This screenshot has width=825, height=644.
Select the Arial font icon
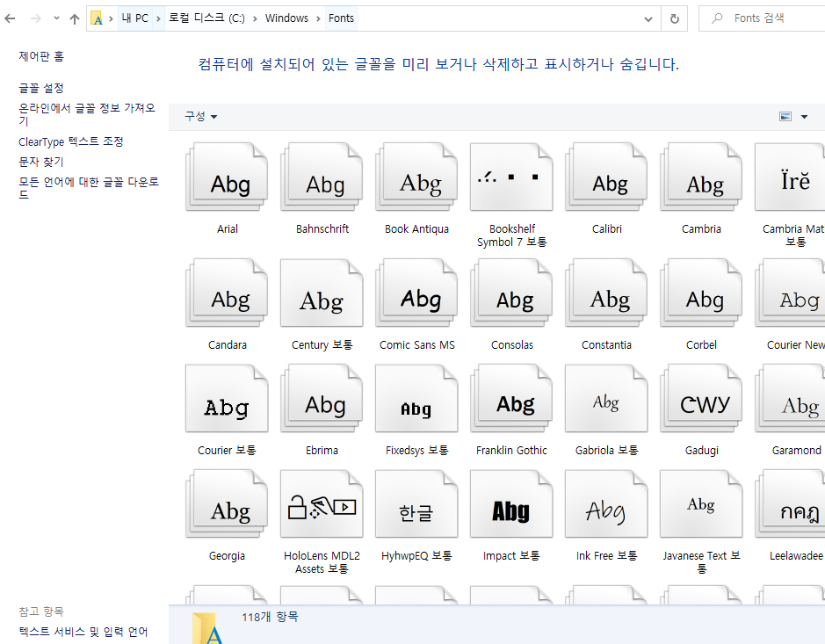227,177
